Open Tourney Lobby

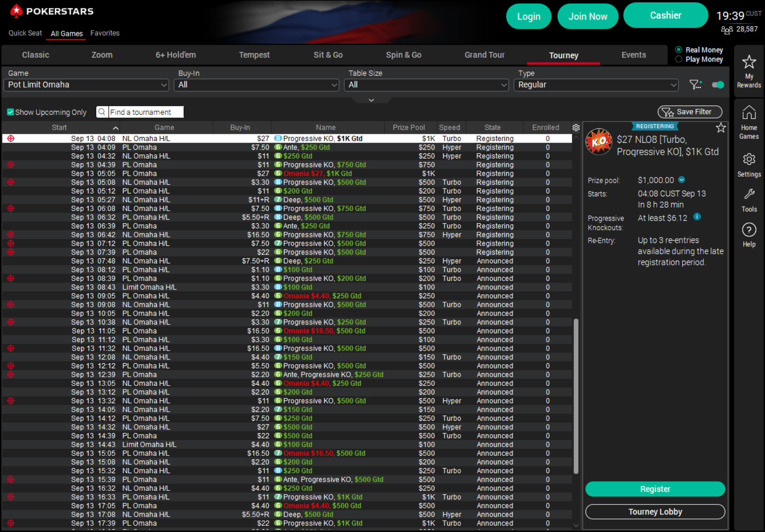pyautogui.click(x=655, y=512)
